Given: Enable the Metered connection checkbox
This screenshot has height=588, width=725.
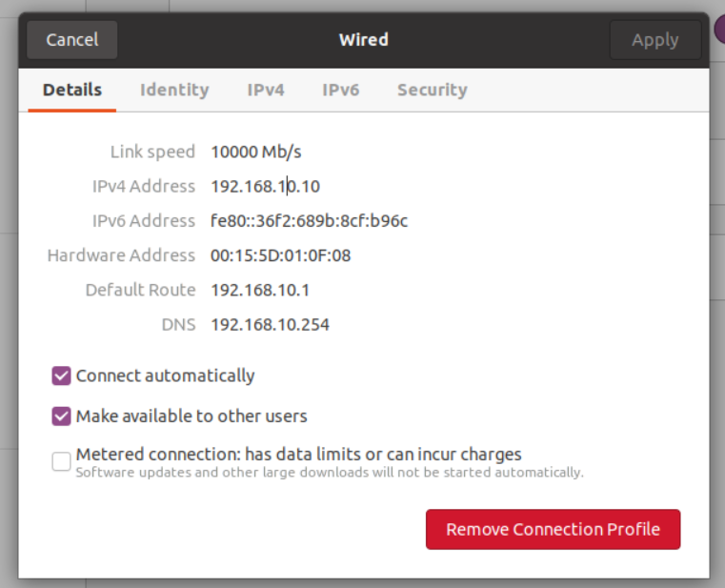Looking at the screenshot, I should (x=62, y=462).
